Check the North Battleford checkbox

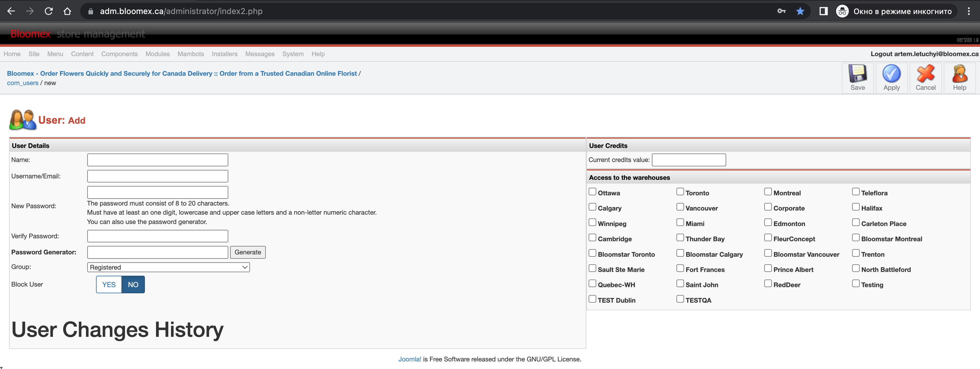pyautogui.click(x=856, y=268)
